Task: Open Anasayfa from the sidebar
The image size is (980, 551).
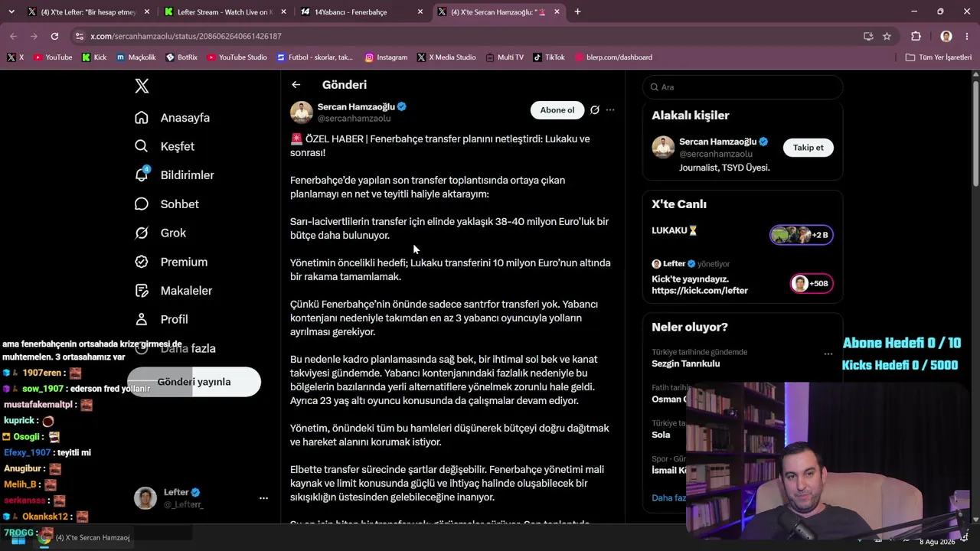Action: tap(172, 118)
